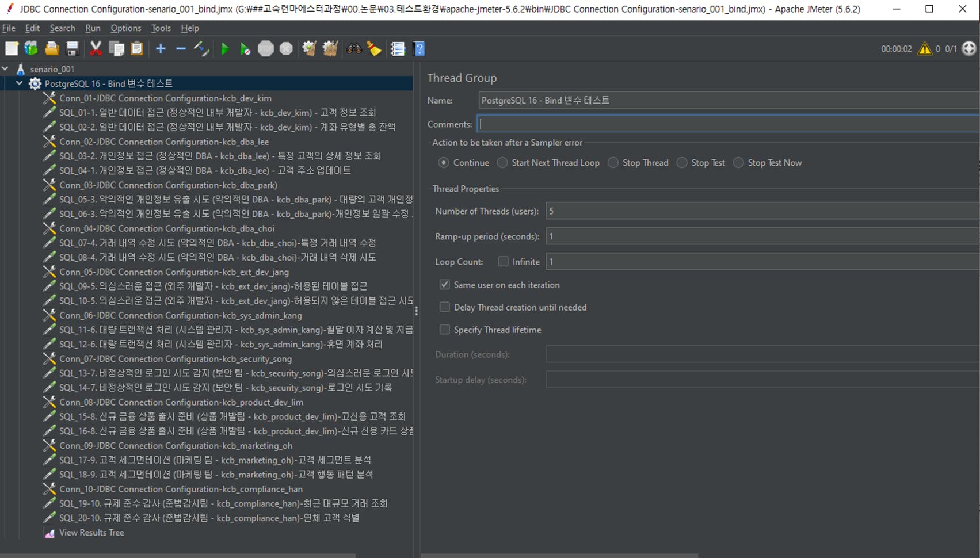Select the Continue radio button
The height and width of the screenshot is (558, 980).
pos(443,163)
